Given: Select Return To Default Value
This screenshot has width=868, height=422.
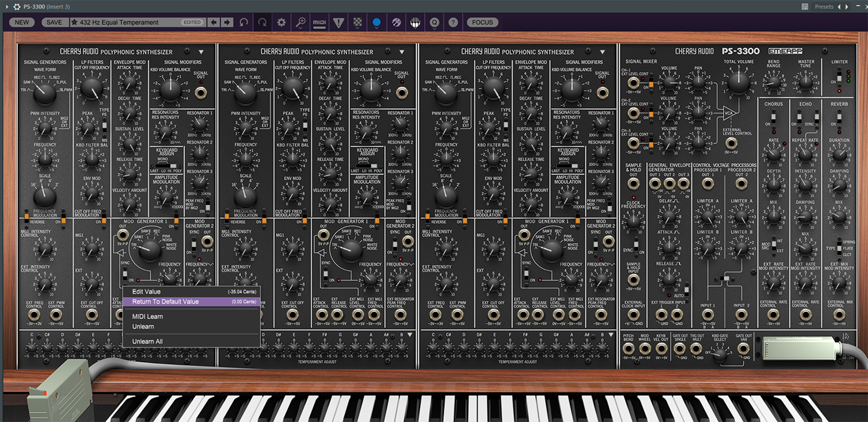Looking at the screenshot, I should (192, 302).
